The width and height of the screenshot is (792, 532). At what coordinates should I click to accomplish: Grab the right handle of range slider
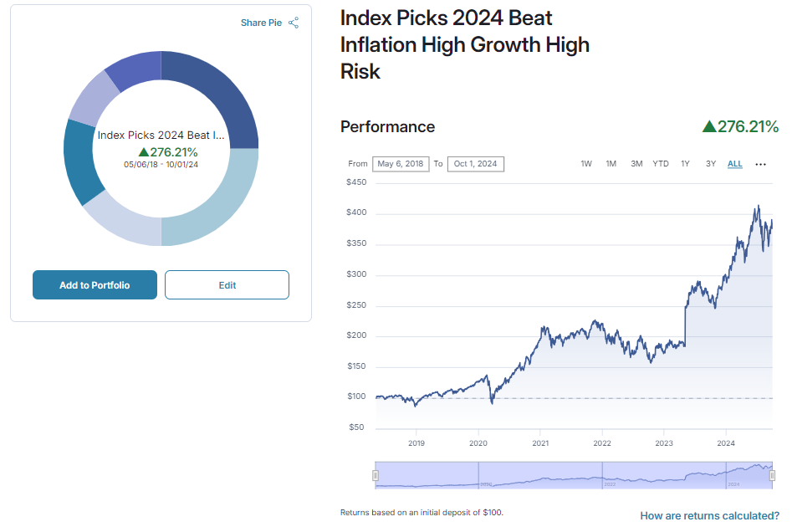772,476
